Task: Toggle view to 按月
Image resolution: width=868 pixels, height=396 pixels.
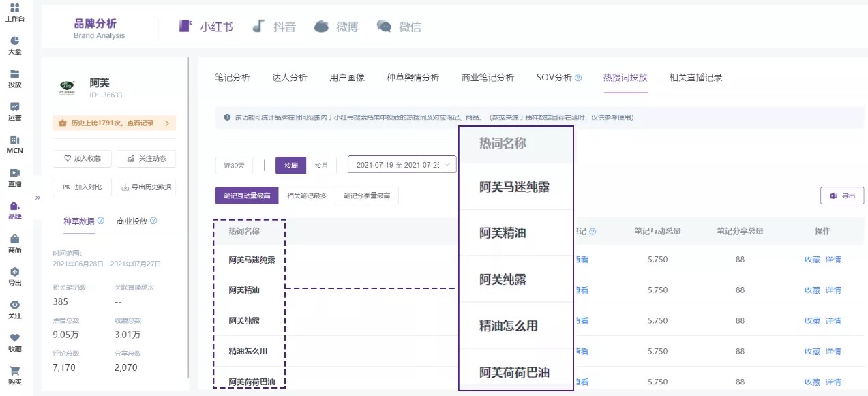Action: [321, 165]
